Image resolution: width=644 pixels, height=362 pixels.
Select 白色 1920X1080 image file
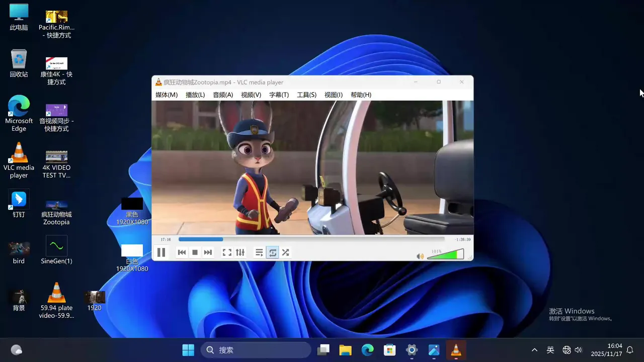click(x=132, y=258)
